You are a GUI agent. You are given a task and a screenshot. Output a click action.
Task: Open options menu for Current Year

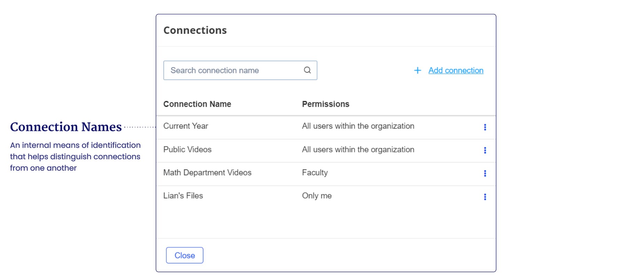[485, 127]
